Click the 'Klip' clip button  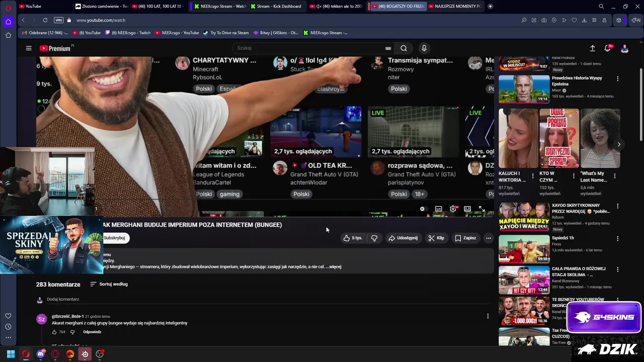436,238
